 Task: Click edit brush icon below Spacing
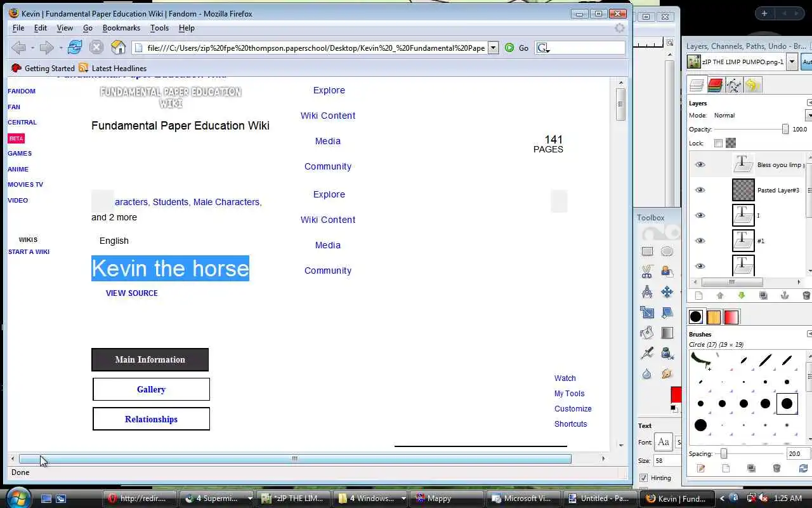(701, 469)
